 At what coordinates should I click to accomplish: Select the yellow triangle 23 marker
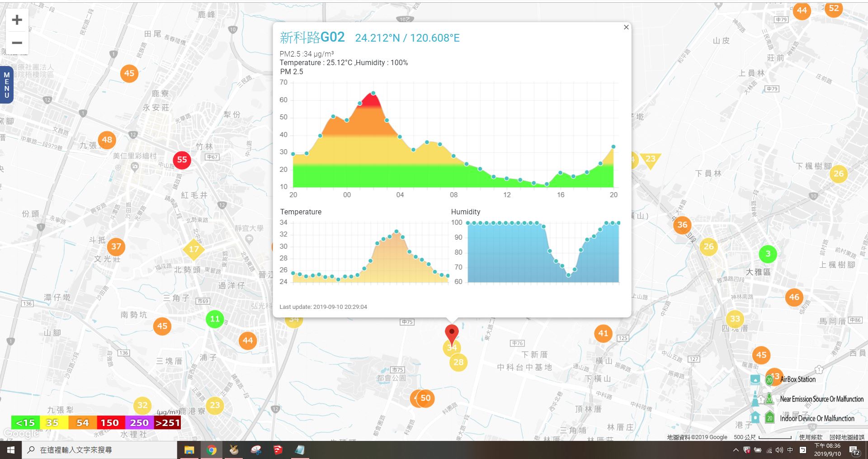[651, 160]
